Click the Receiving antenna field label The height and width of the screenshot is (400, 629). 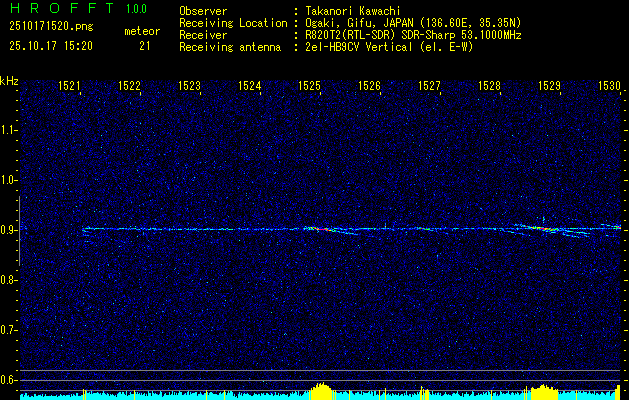[x=230, y=47]
